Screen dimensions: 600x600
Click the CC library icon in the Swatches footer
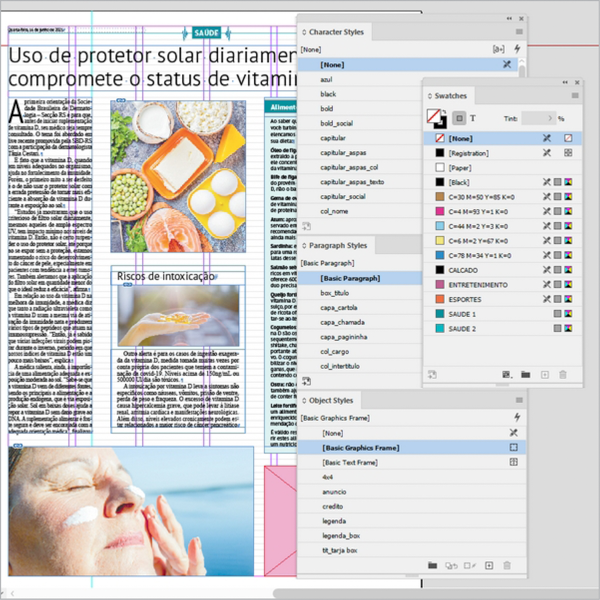(x=432, y=375)
